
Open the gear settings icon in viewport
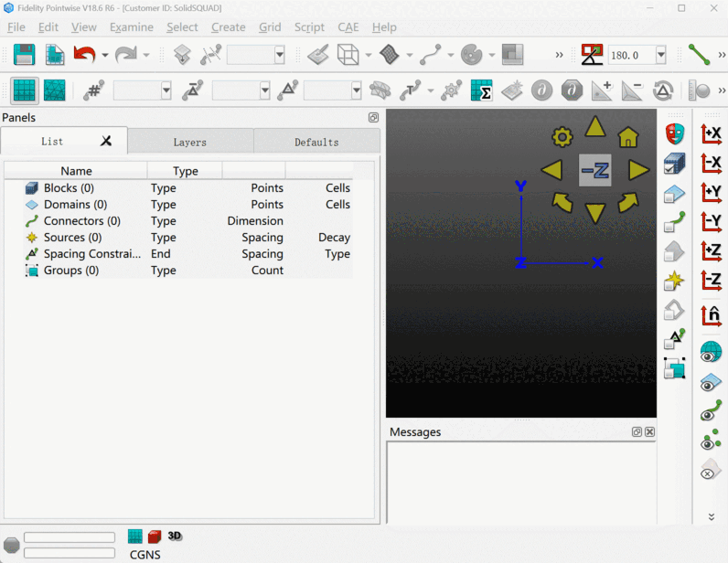pyautogui.click(x=562, y=137)
